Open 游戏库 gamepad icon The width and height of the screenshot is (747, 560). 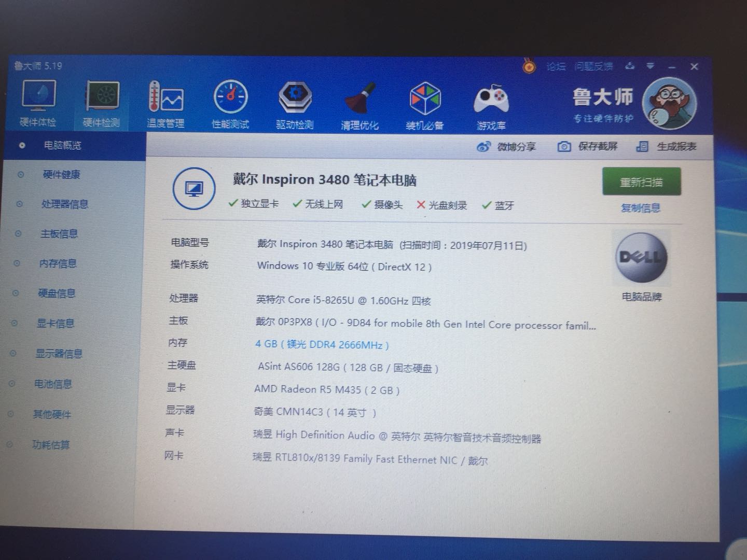(x=491, y=107)
